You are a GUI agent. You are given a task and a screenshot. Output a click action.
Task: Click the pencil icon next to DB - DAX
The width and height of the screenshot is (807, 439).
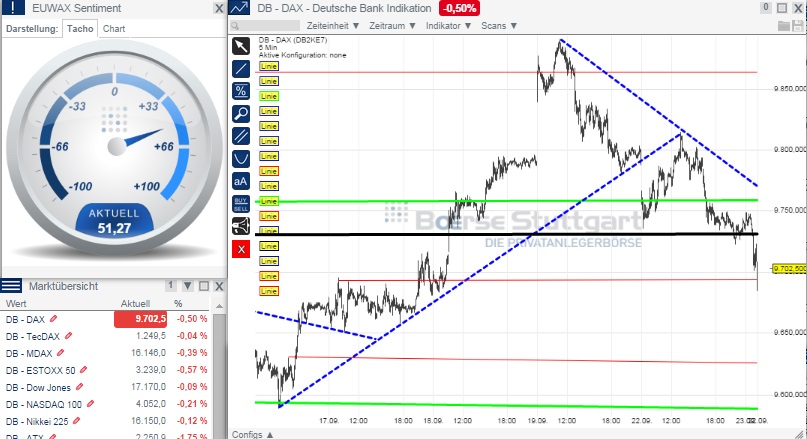click(53, 319)
